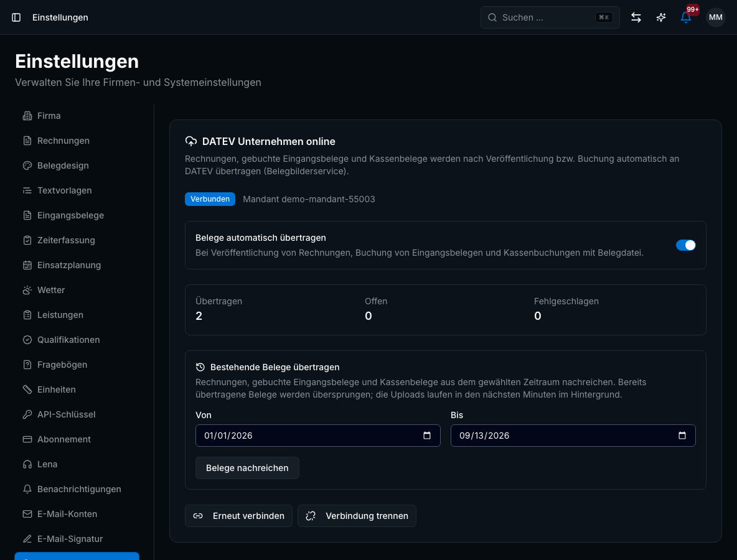Open the MM user avatar menu
This screenshot has width=737, height=560.
click(x=715, y=17)
